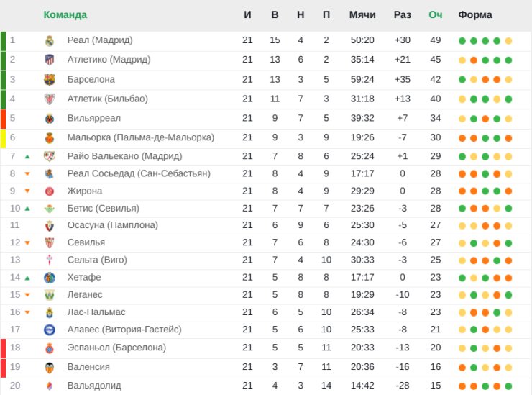Click the Valencia bat crest icon
The width and height of the screenshot is (532, 395).
pos(50,368)
